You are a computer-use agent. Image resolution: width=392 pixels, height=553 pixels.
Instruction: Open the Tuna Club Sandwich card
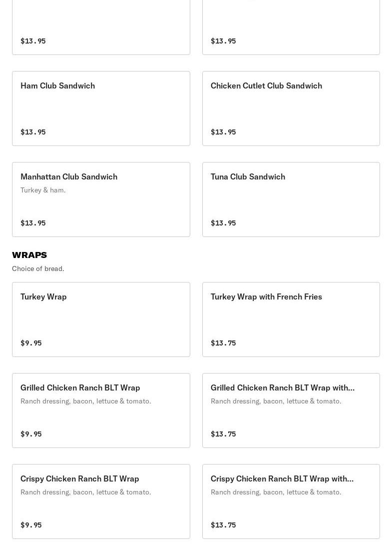coord(291,199)
